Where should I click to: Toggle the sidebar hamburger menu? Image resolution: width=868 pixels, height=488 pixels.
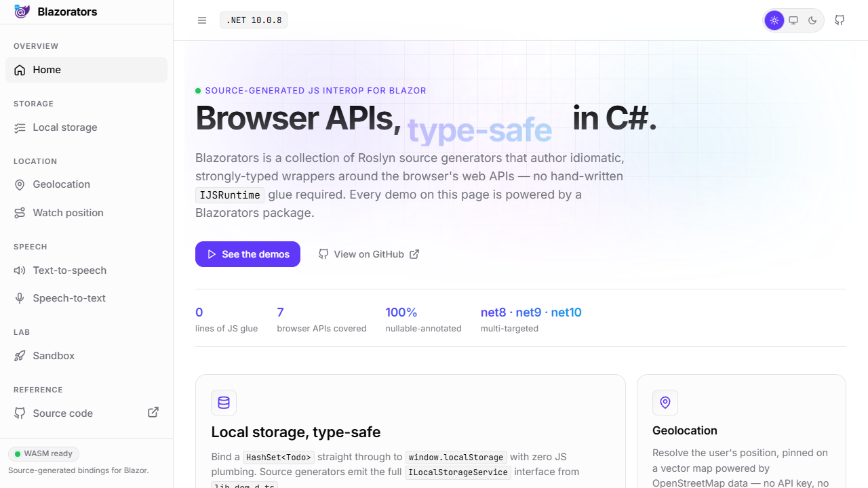coord(202,20)
